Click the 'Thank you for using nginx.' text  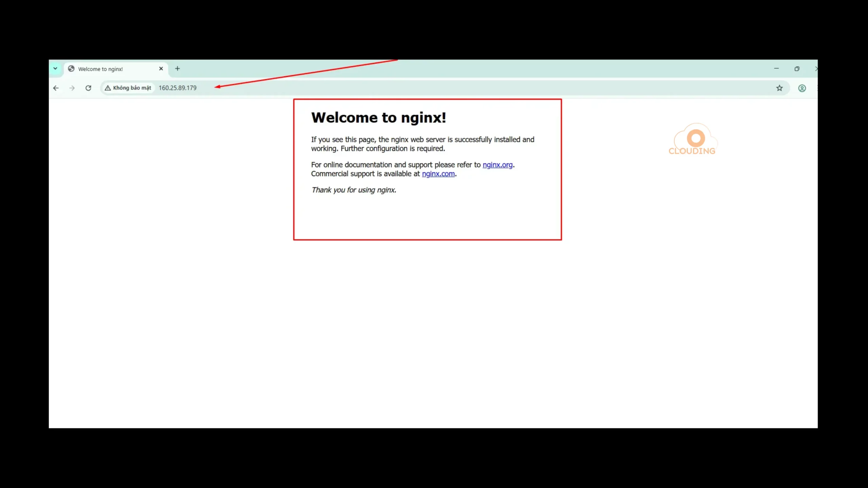(354, 190)
